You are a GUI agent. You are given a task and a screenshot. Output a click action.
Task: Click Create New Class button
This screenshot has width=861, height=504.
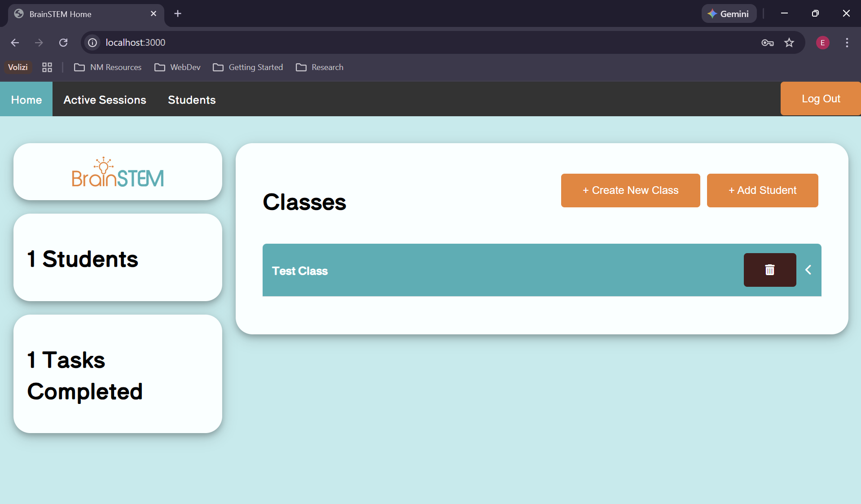click(630, 190)
